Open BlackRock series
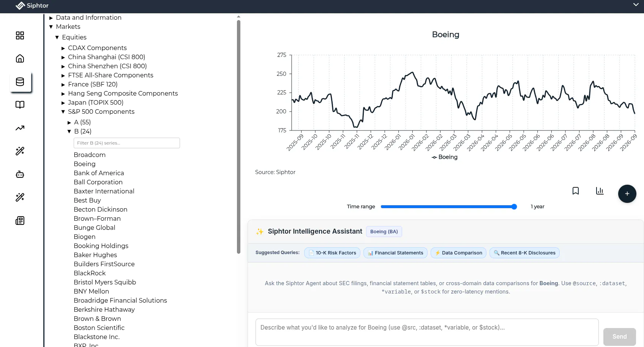Viewport: 644px width, 347px height. click(90, 273)
